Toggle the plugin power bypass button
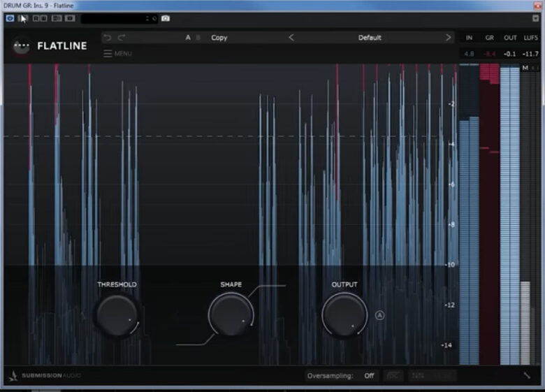 (x=10, y=18)
